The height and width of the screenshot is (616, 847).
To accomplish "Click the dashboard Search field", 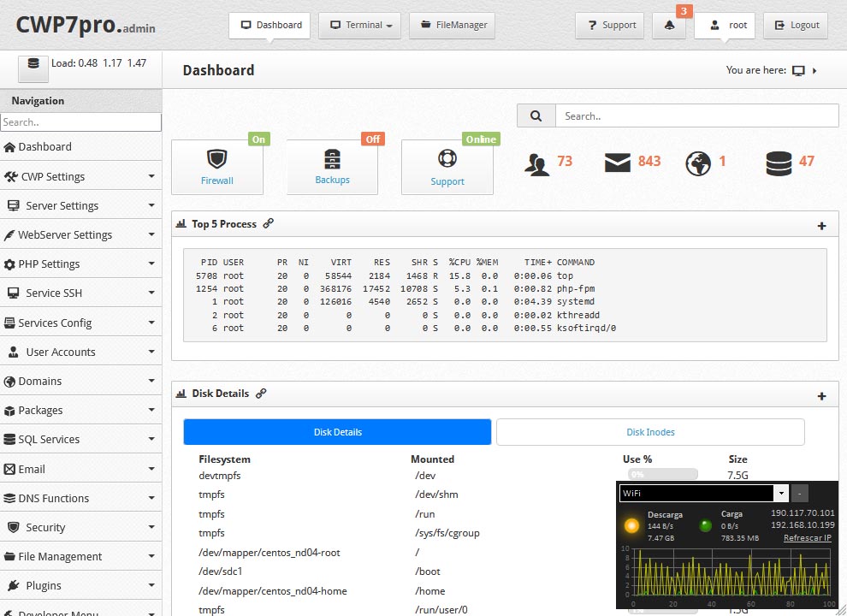I will (696, 115).
